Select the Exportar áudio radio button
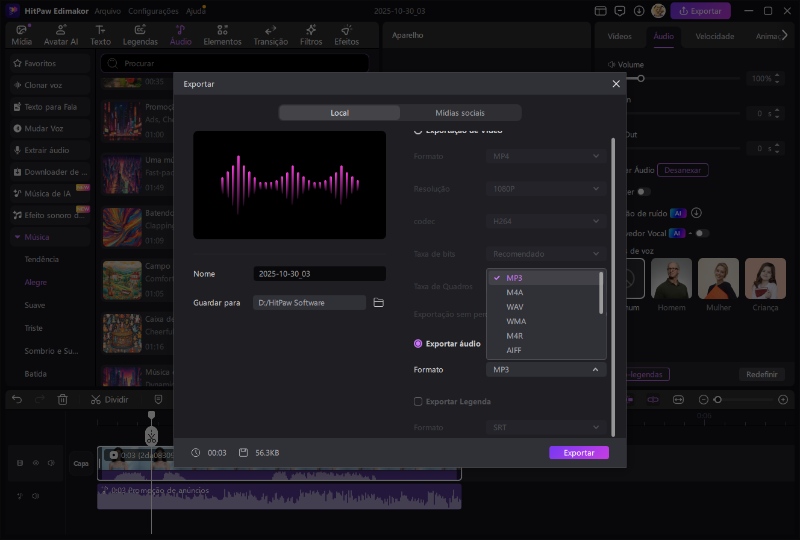The width and height of the screenshot is (800, 540). point(418,343)
